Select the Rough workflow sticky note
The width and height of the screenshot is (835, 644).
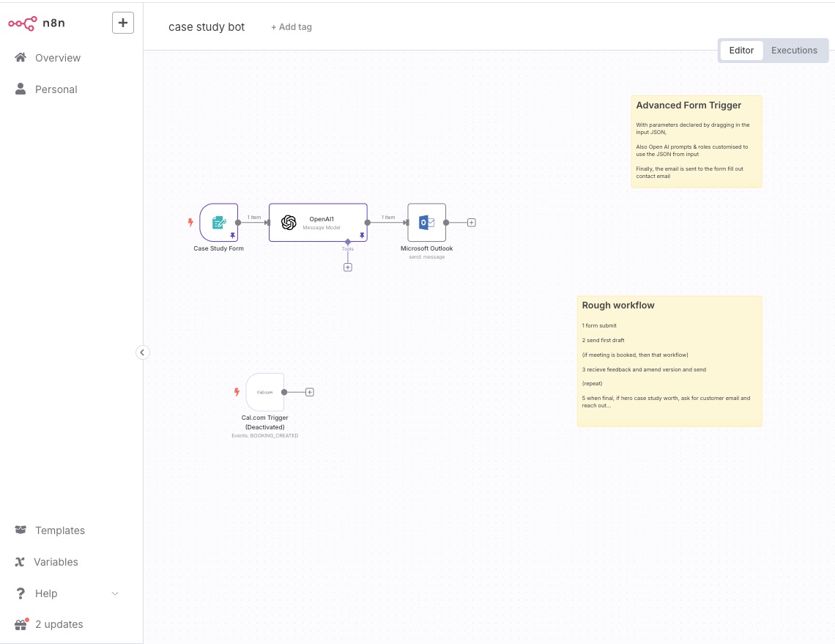[669, 361]
